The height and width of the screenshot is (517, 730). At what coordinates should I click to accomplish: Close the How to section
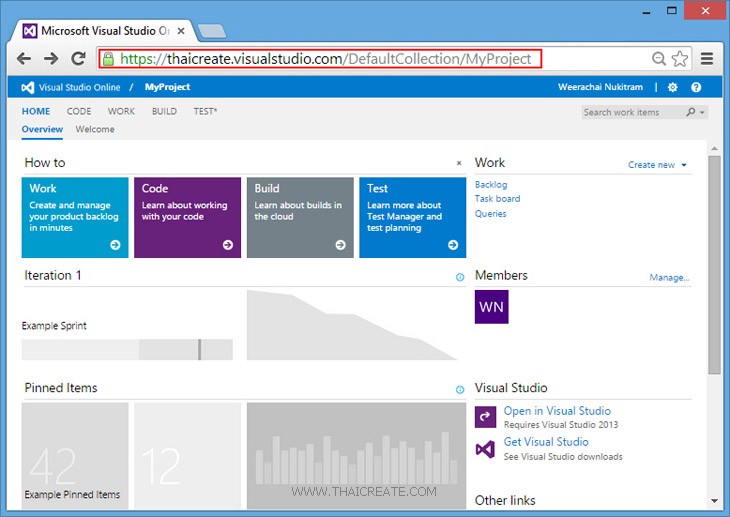point(459,163)
